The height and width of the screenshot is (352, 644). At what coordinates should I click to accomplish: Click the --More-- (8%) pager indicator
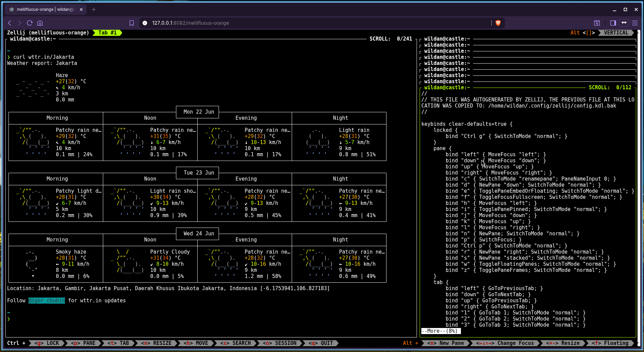[x=441, y=331]
